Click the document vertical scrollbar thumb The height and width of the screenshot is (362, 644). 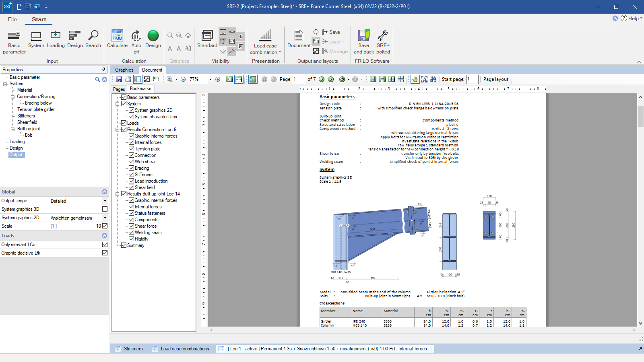click(x=640, y=116)
